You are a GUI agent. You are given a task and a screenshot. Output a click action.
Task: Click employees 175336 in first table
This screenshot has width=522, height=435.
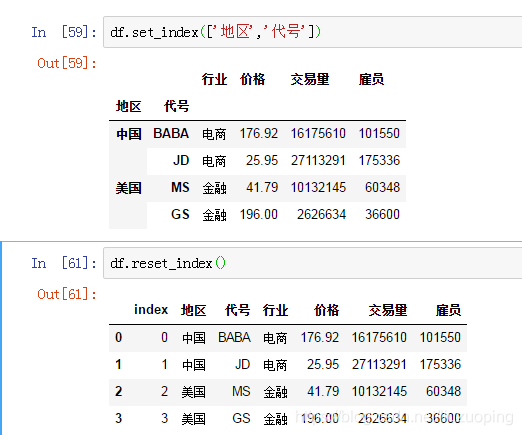pyautogui.click(x=379, y=161)
